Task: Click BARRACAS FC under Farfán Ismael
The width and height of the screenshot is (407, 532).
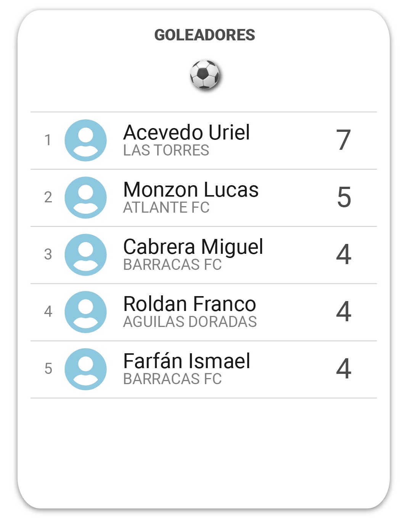Action: coord(172,379)
